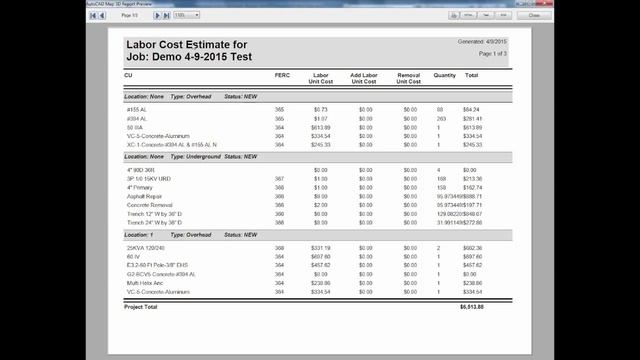This screenshot has width=640, height=360.
Task: Click the 'Multi Helix Anc' row name
Action: pyautogui.click(x=144, y=283)
